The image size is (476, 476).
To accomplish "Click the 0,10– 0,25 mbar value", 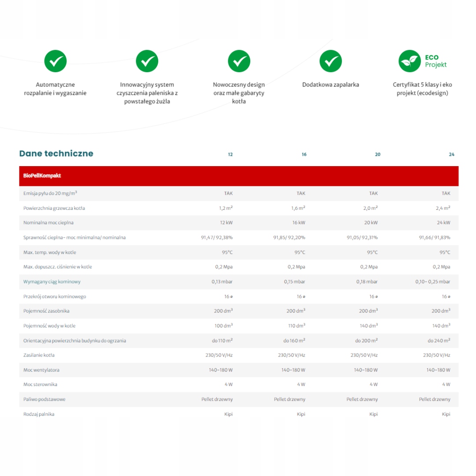I will 432,282.
